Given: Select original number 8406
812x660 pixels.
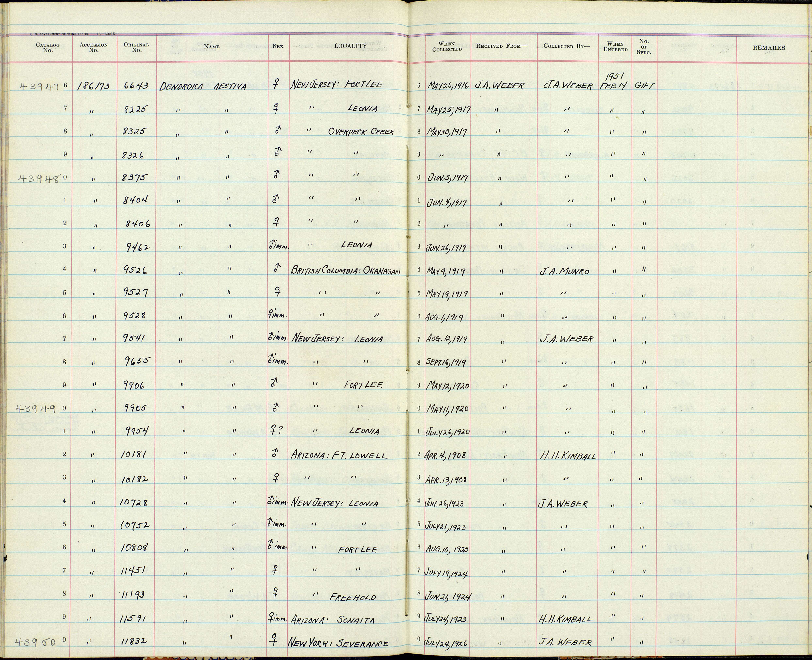Looking at the screenshot, I should click(138, 224).
